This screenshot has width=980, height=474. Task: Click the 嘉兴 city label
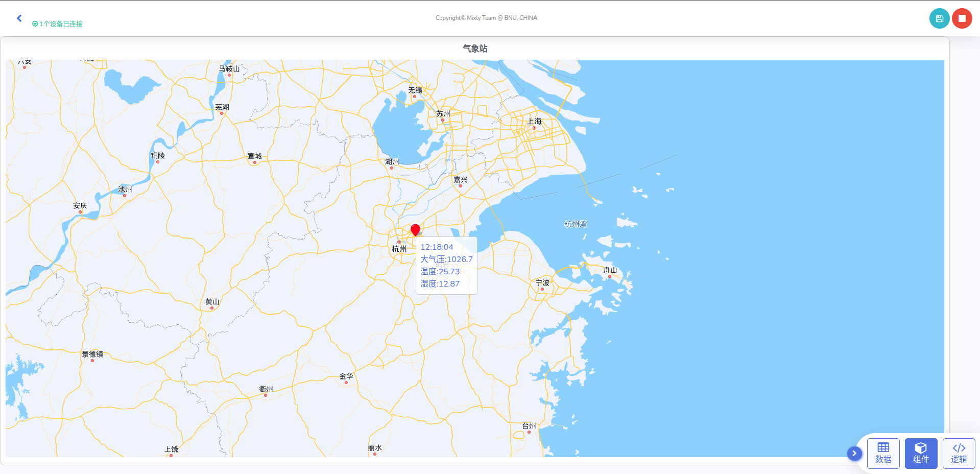(460, 179)
